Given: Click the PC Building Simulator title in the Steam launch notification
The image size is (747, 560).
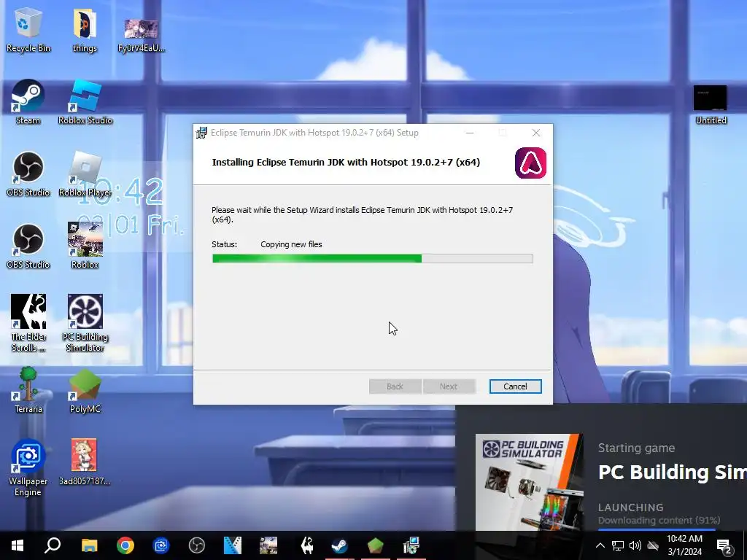Looking at the screenshot, I should pos(672,472).
